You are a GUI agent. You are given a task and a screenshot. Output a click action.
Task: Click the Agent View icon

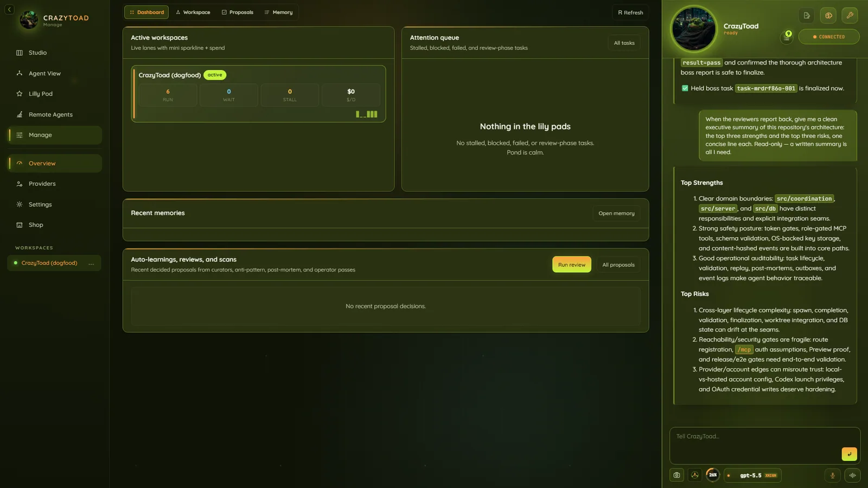click(20, 73)
